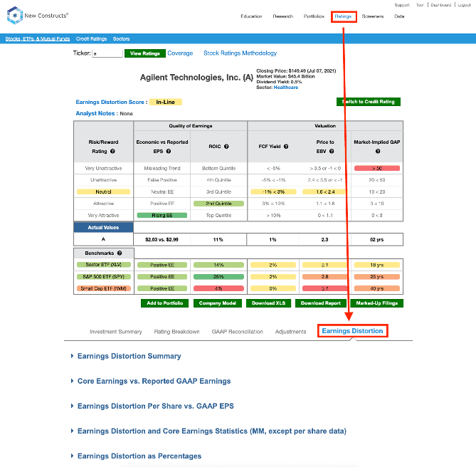
Task: Click Add to Portfolio button
Action: (165, 303)
